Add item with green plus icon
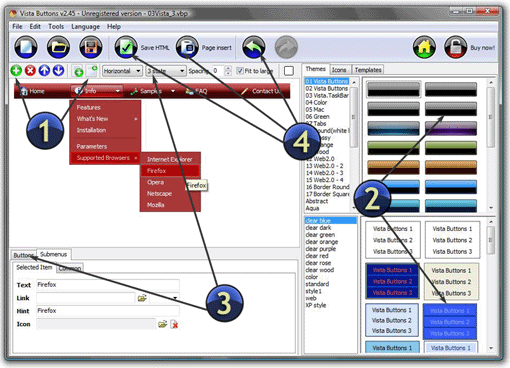Image resolution: width=510 pixels, height=368 pixels. click(x=16, y=71)
